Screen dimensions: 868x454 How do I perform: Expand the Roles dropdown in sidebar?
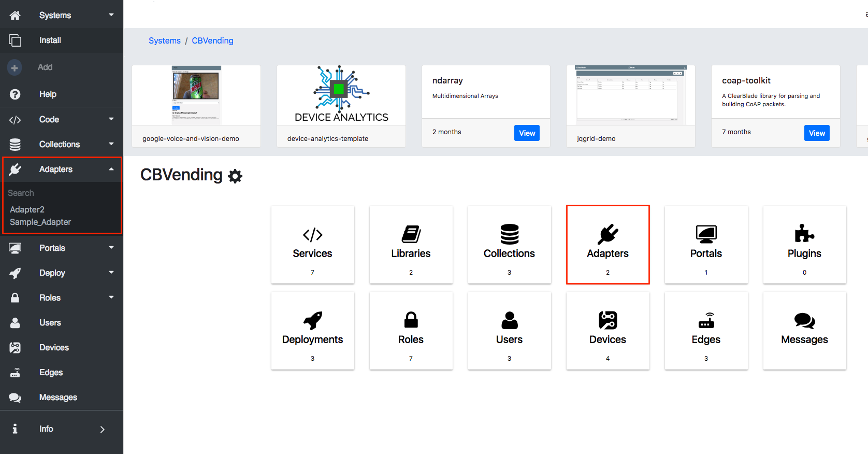click(111, 297)
